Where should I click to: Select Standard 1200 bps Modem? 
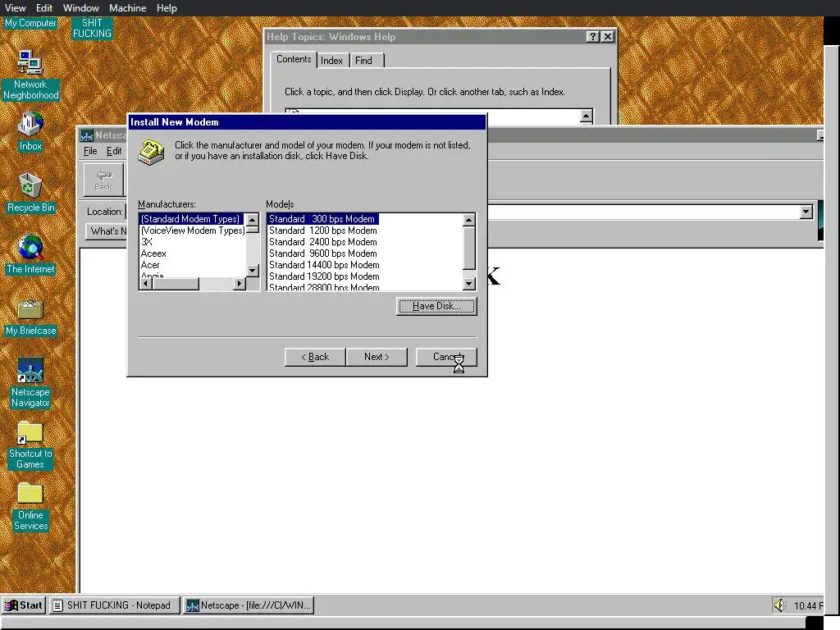tap(323, 231)
